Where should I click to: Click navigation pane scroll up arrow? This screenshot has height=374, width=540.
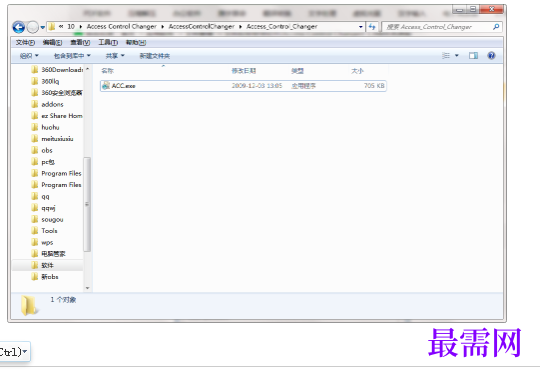point(87,69)
